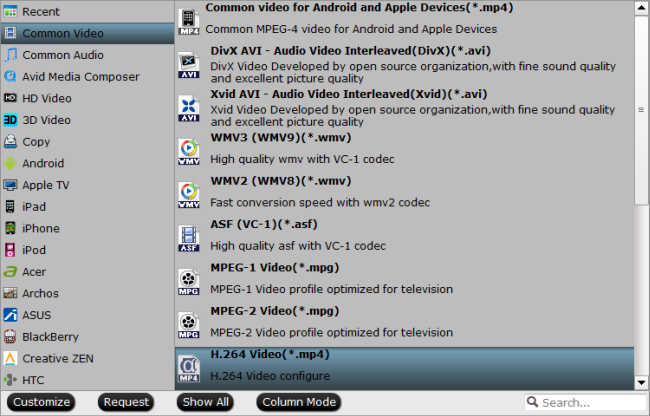Click the Creative ZEN icon
Screen dimensions: 650x416
pyautogui.click(x=10, y=358)
